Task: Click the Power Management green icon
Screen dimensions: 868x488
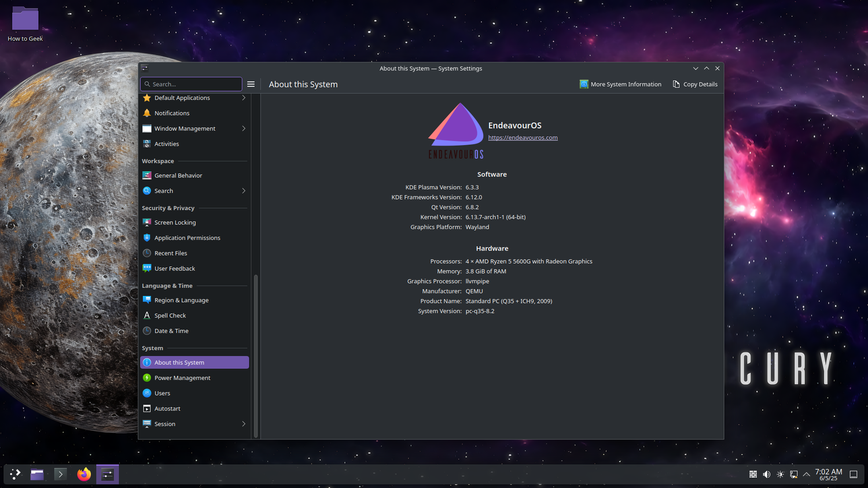Action: [147, 378]
